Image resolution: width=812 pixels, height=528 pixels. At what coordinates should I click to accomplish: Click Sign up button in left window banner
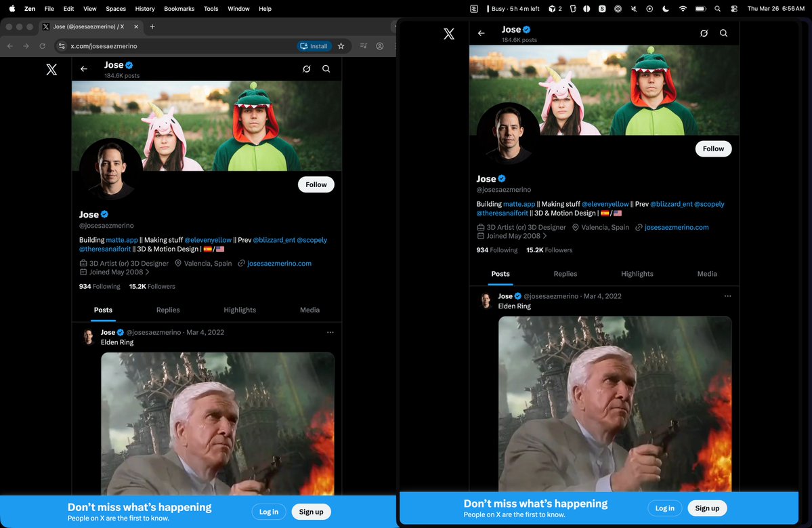312,512
